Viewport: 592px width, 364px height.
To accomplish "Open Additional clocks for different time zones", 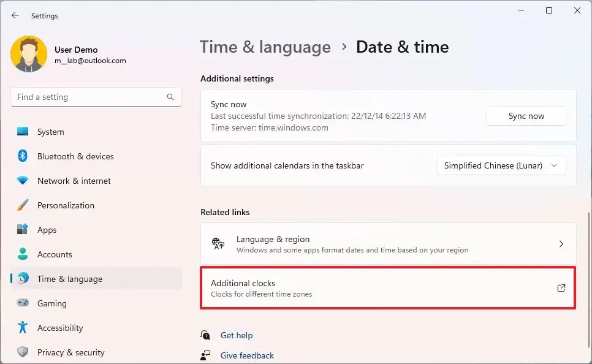I will click(388, 288).
